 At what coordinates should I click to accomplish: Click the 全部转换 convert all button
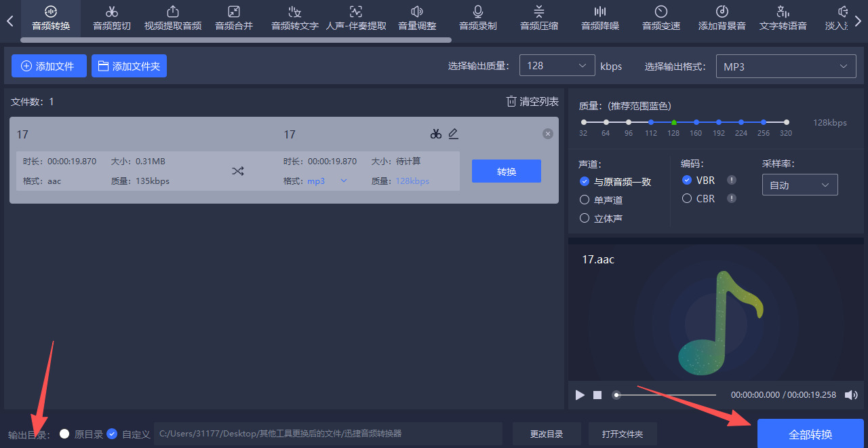coord(810,432)
